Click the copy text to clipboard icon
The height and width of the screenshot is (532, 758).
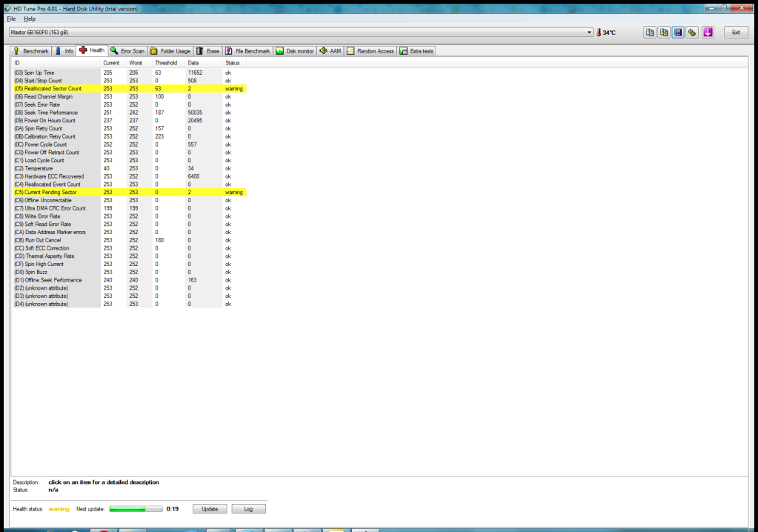click(x=650, y=33)
